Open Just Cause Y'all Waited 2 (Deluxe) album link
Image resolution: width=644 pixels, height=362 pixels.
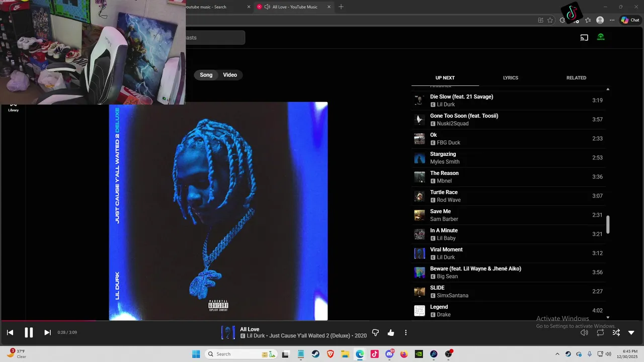point(309,336)
